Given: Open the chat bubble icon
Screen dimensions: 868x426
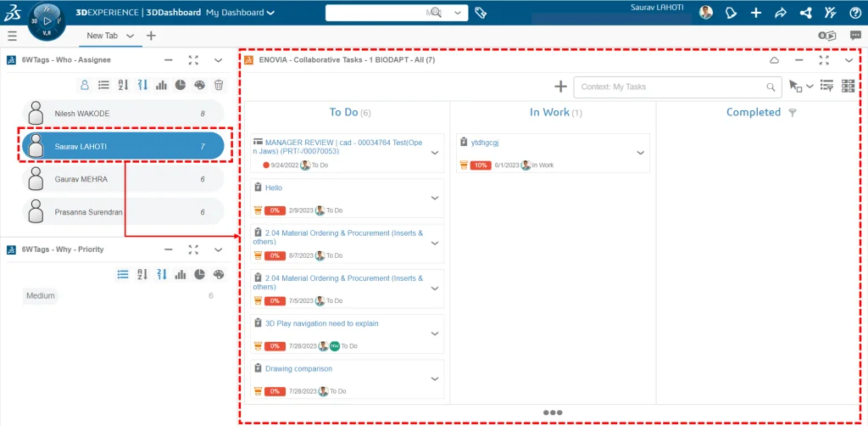Looking at the screenshot, I should coord(855,36).
